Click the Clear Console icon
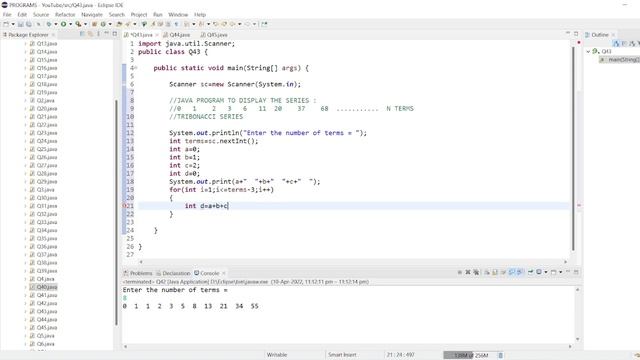Screen dimensions: 640x360 487,272
